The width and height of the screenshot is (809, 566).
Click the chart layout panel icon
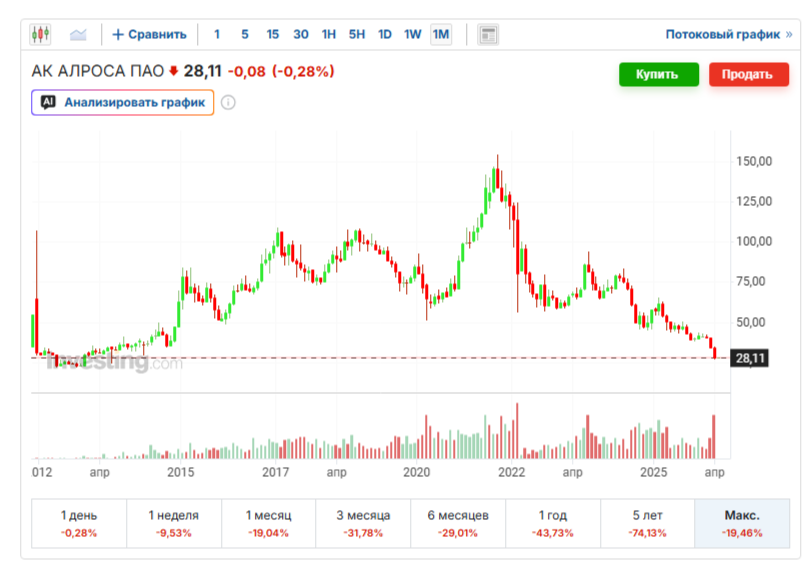(x=488, y=35)
